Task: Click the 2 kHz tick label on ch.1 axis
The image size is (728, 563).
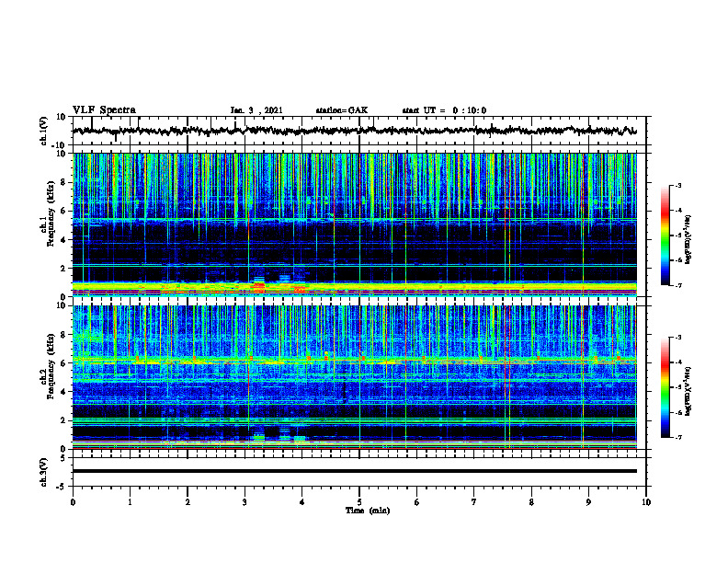Action: coord(63,269)
